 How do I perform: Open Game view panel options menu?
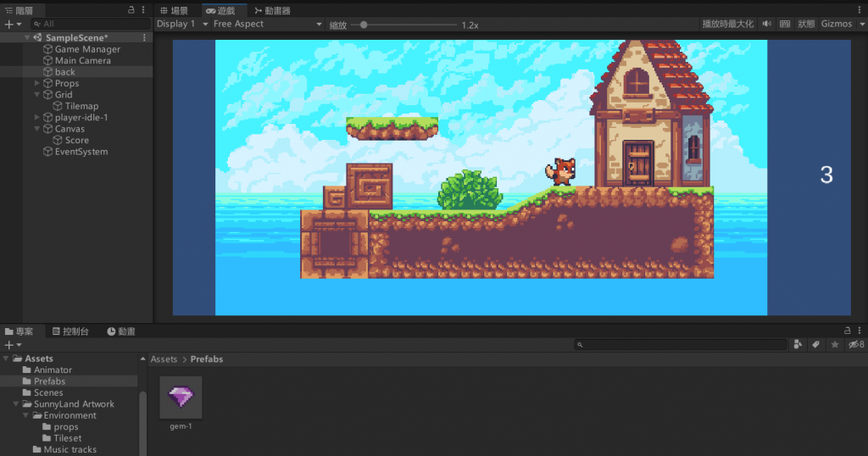[860, 10]
